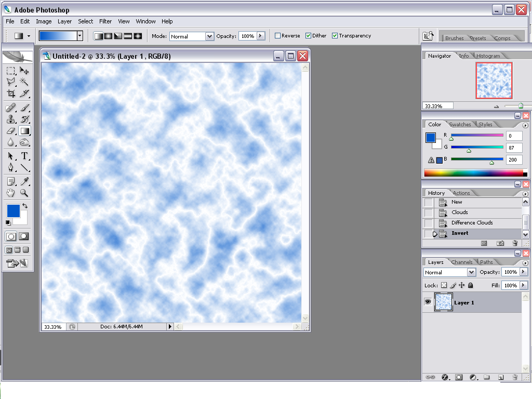Image resolution: width=532 pixels, height=399 pixels.
Task: Select the Type tool
Action: 24,156
